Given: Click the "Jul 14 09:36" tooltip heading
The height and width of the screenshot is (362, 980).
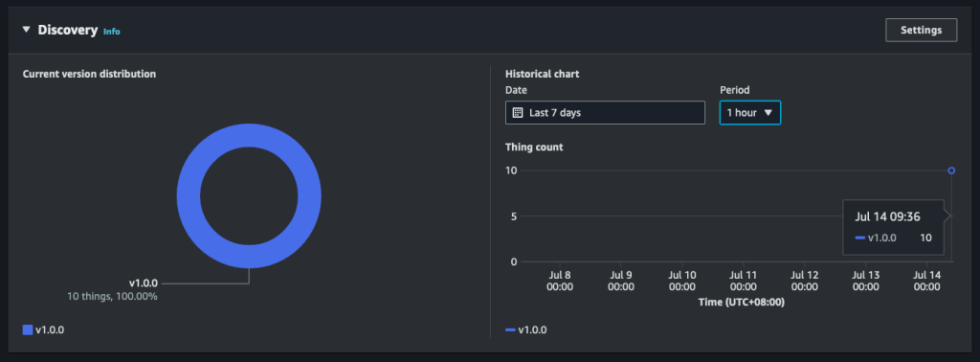Looking at the screenshot, I should (x=886, y=216).
